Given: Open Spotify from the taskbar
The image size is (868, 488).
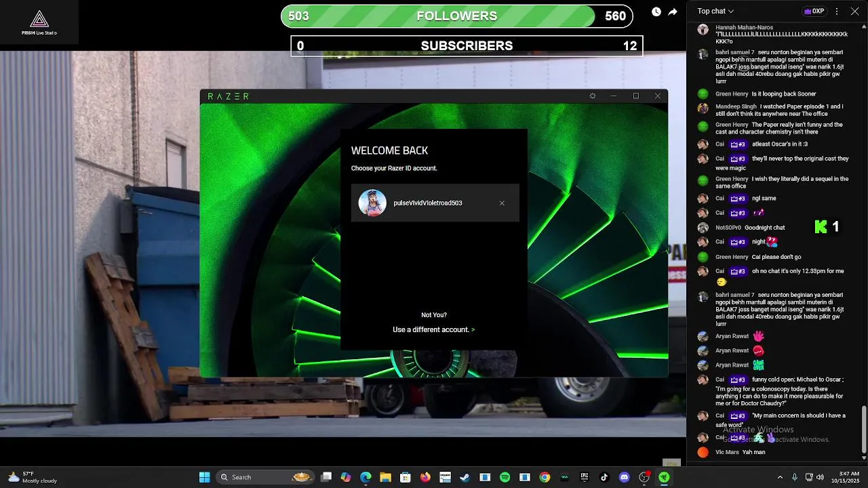Looking at the screenshot, I should click(505, 477).
